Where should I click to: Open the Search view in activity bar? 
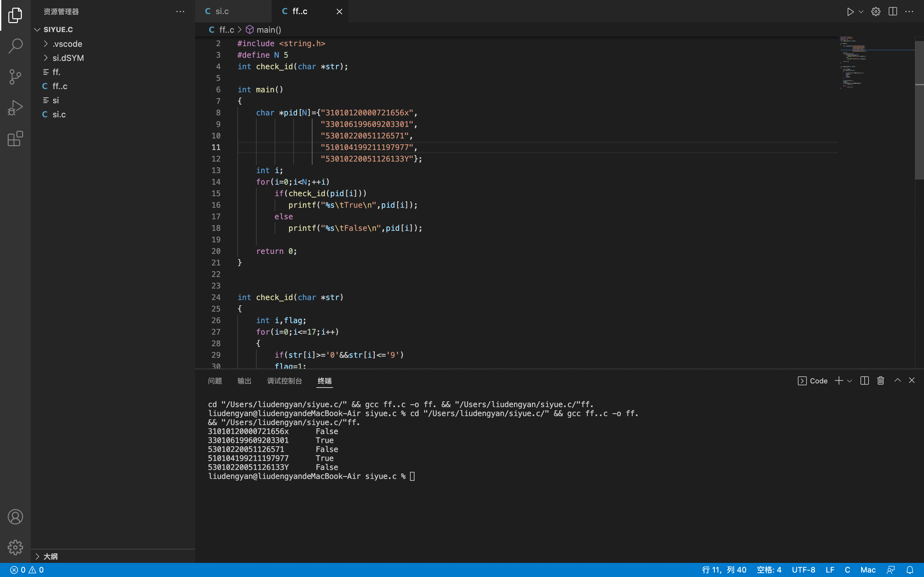tap(15, 46)
